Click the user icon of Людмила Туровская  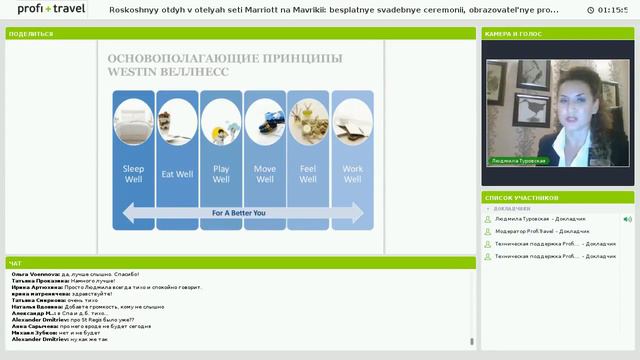click(x=487, y=219)
